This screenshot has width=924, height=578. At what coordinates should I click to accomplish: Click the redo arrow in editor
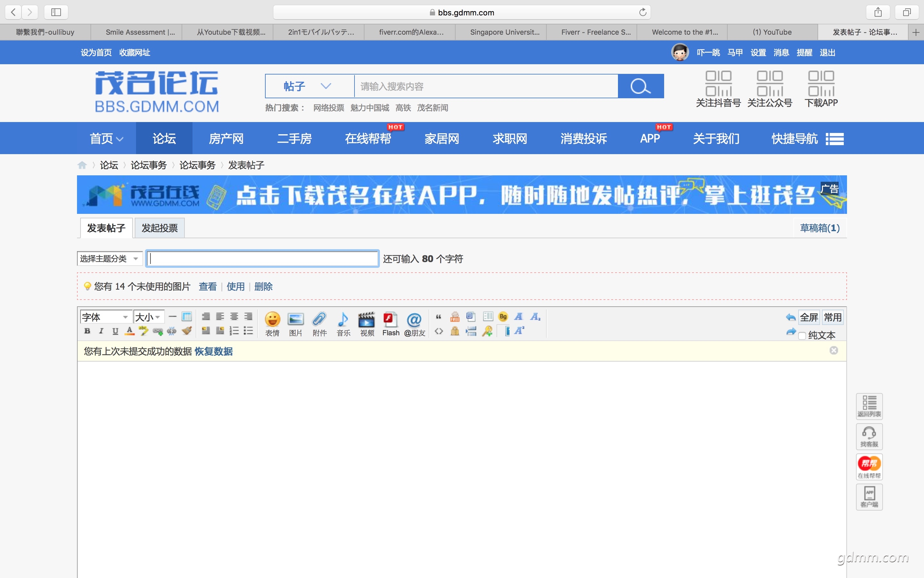[791, 332]
